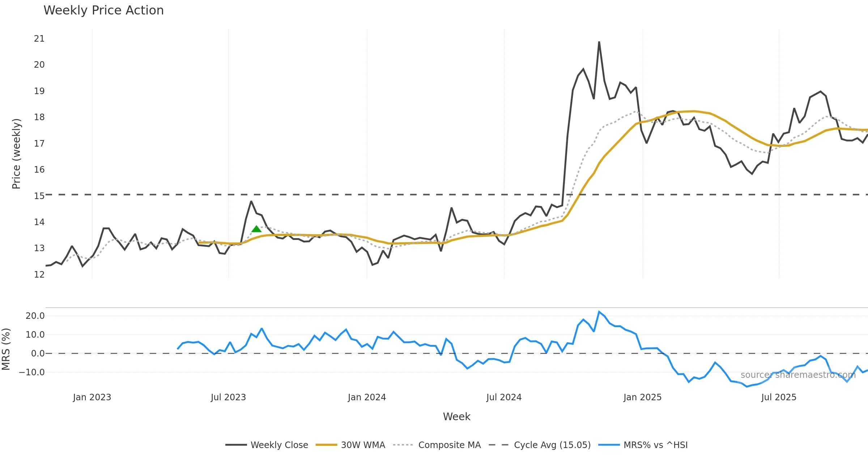Click the Jan 2024 x-axis label
The width and height of the screenshot is (868, 456).
pos(367,397)
